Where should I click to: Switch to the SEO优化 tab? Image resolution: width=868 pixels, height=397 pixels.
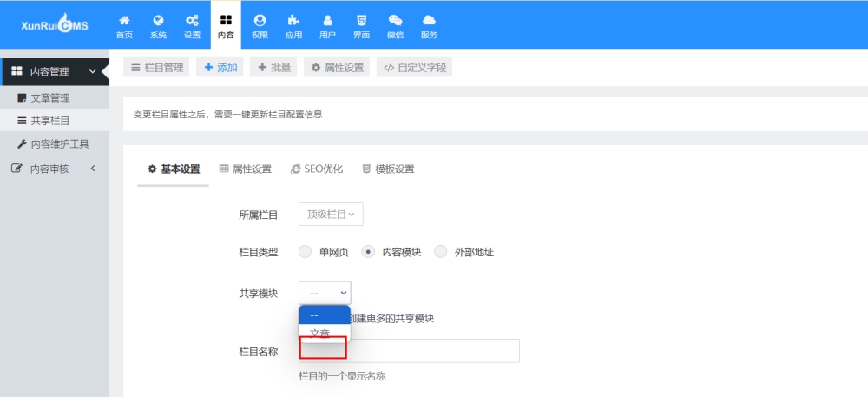pyautogui.click(x=317, y=169)
